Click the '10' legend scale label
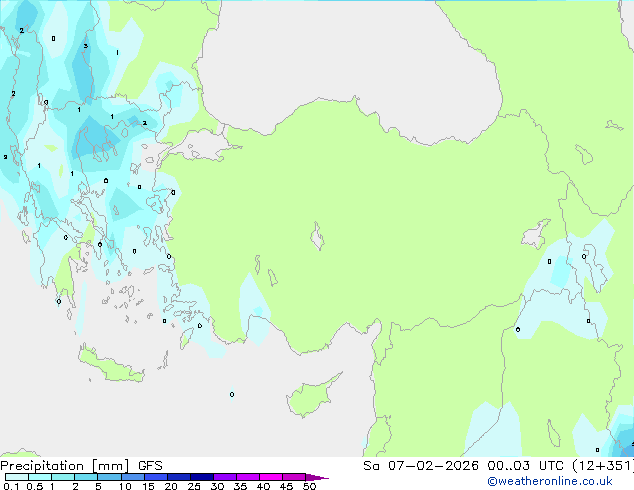The height and width of the screenshot is (490, 634). click(125, 486)
